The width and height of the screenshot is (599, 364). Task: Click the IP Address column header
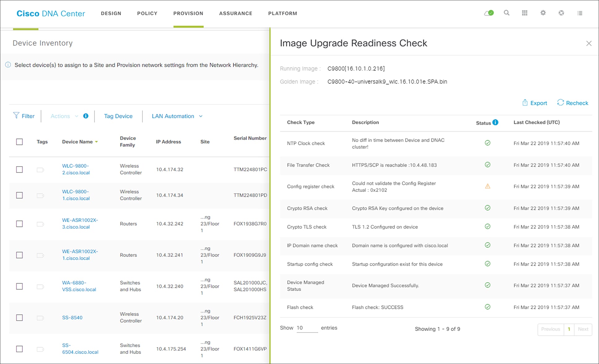click(168, 142)
